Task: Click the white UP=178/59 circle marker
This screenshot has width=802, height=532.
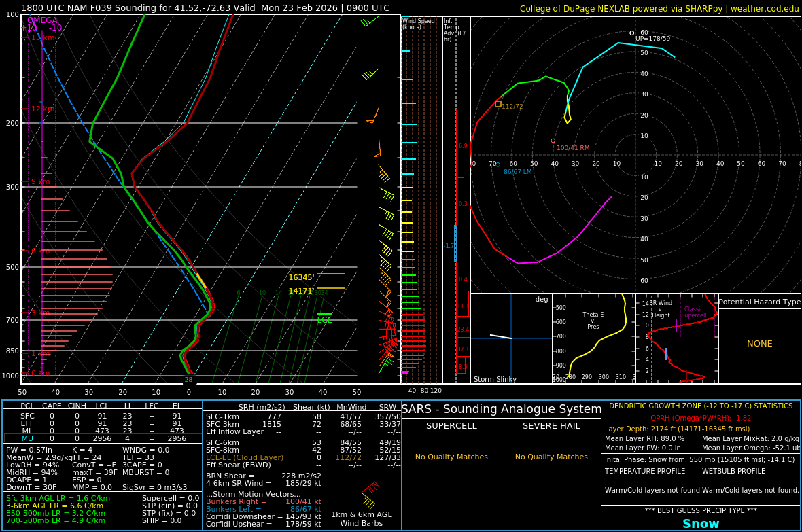Action: tap(631, 33)
